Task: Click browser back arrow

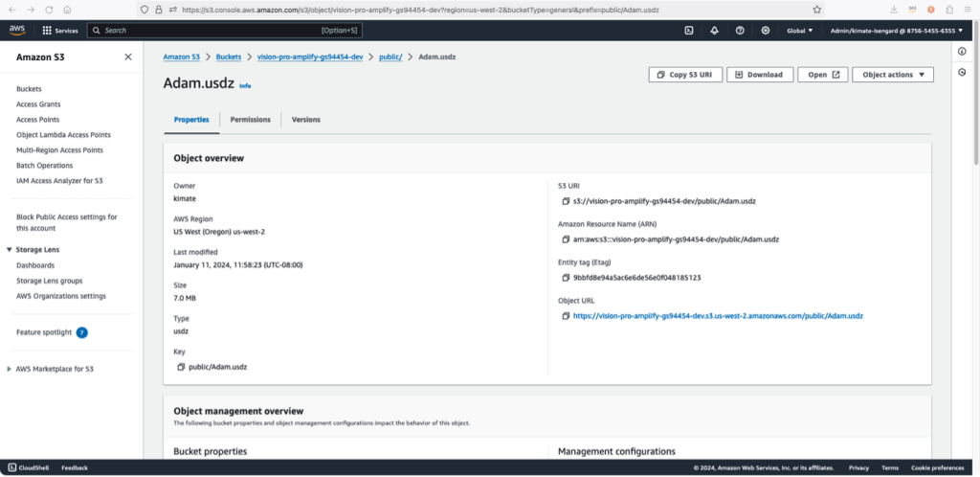Action: coord(12,10)
